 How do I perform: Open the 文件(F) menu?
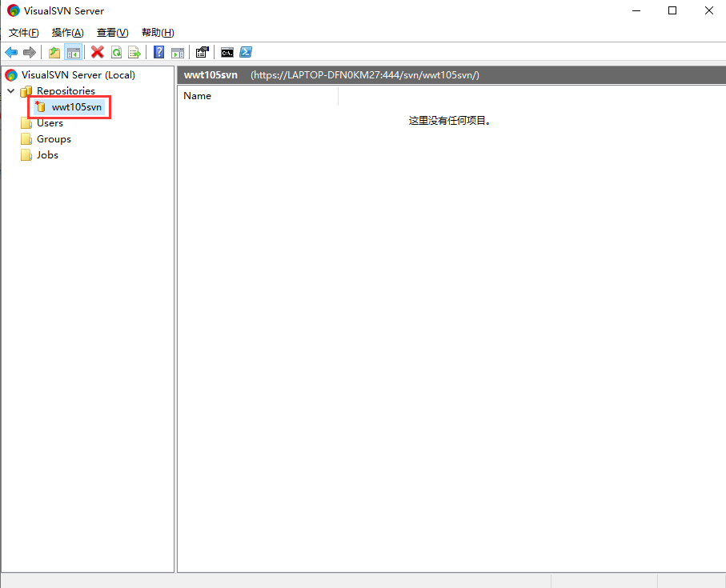(23, 33)
